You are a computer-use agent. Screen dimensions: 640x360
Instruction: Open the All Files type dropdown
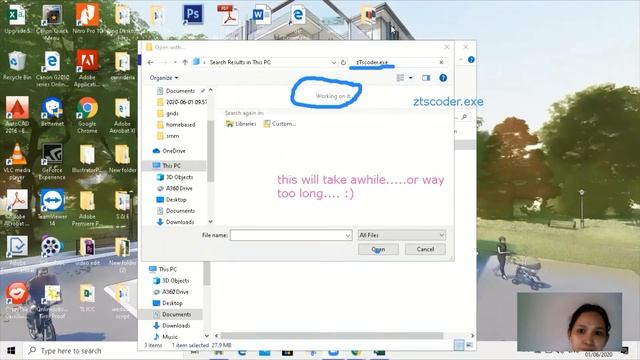(x=402, y=235)
